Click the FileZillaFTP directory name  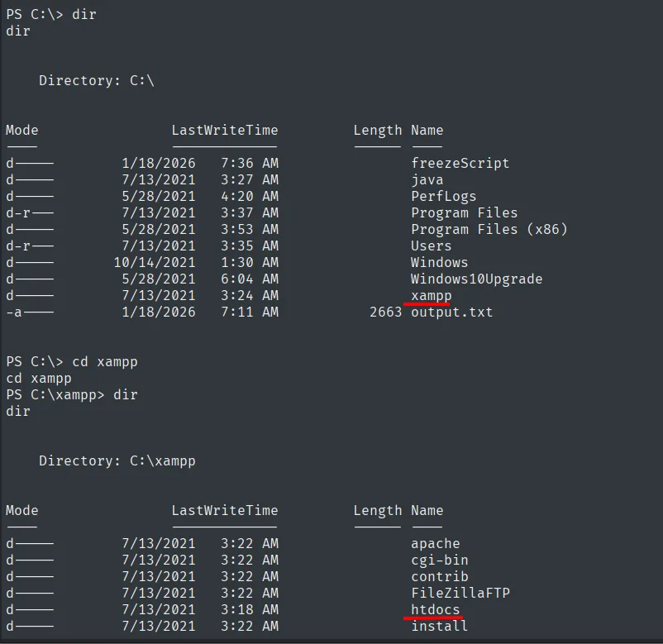point(460,593)
